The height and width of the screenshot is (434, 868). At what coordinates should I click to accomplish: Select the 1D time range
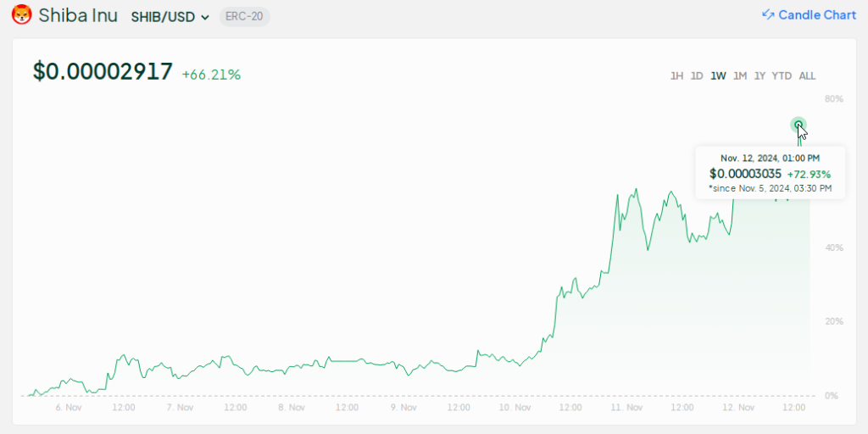pyautogui.click(x=697, y=76)
